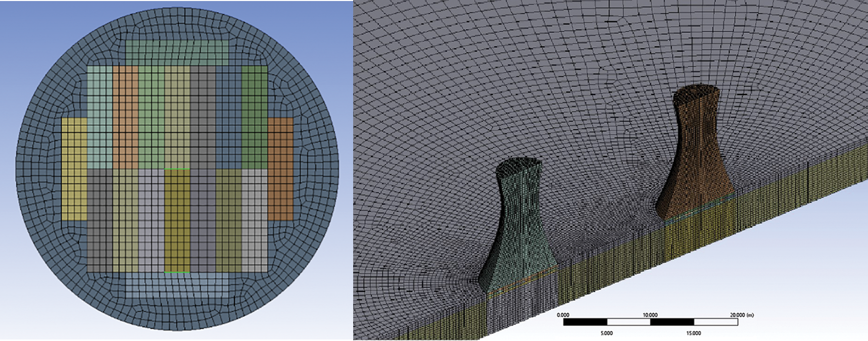The width and height of the screenshot is (868, 341).
Task: Select the teal cooling tower body
Action: point(517,227)
